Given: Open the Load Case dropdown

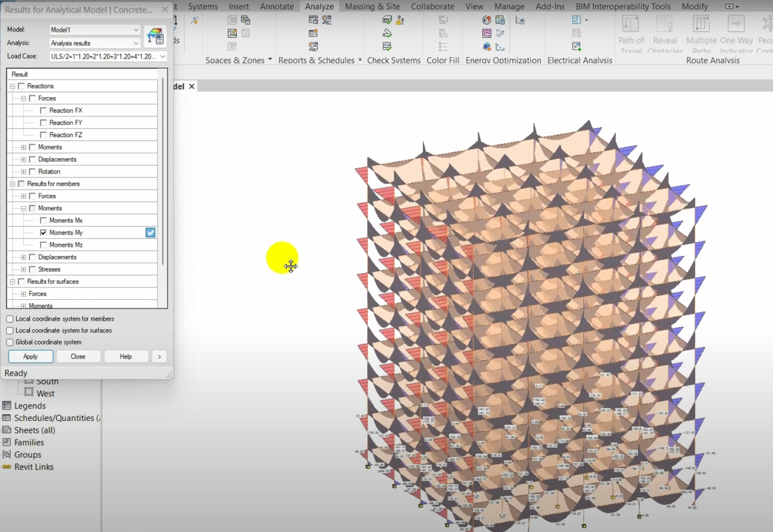Looking at the screenshot, I should coord(162,56).
